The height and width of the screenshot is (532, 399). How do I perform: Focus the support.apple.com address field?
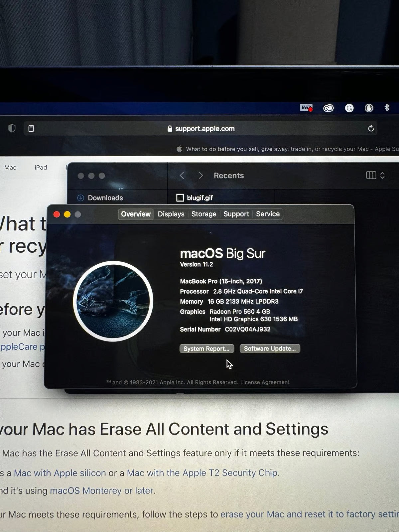[200, 128]
